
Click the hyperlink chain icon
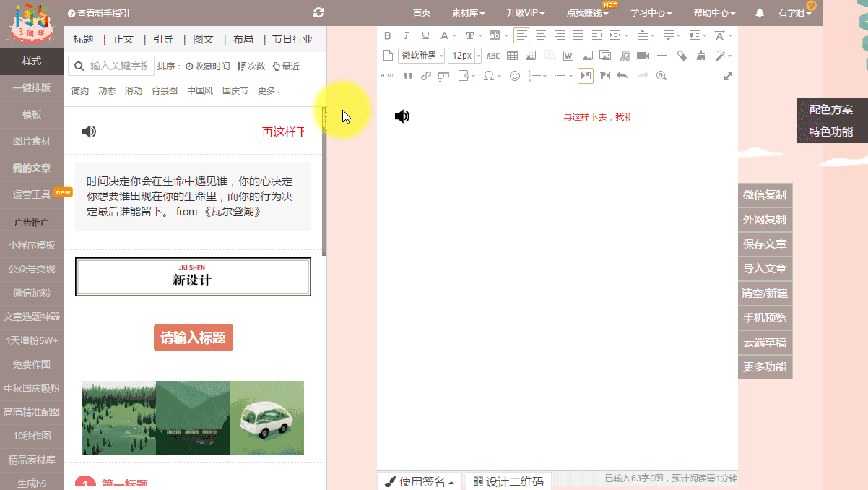(x=426, y=76)
